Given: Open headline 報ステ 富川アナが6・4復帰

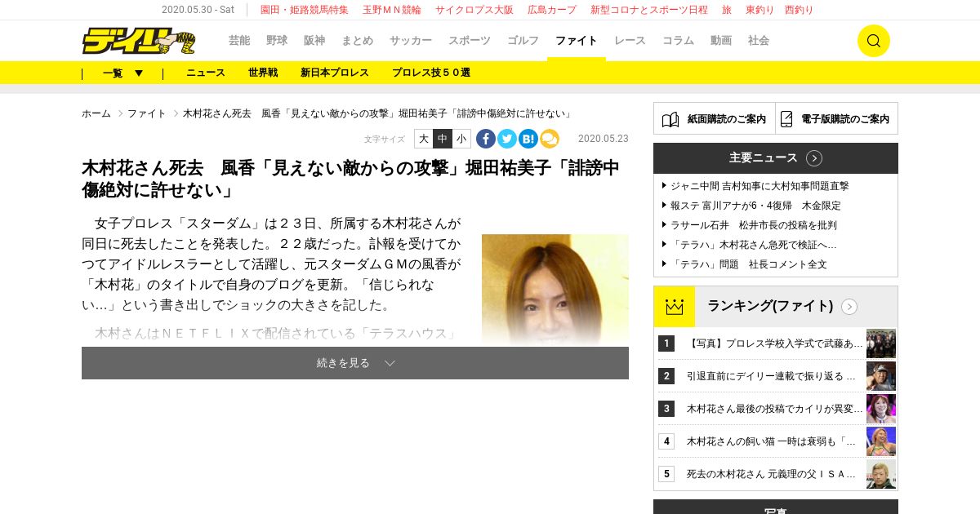Looking at the screenshot, I should click(755, 206).
